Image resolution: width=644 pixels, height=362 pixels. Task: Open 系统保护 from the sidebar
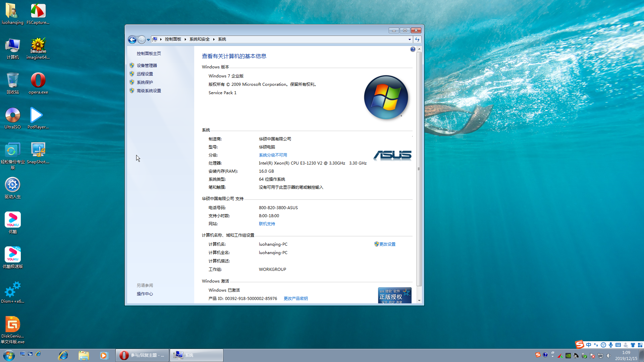coord(145,82)
